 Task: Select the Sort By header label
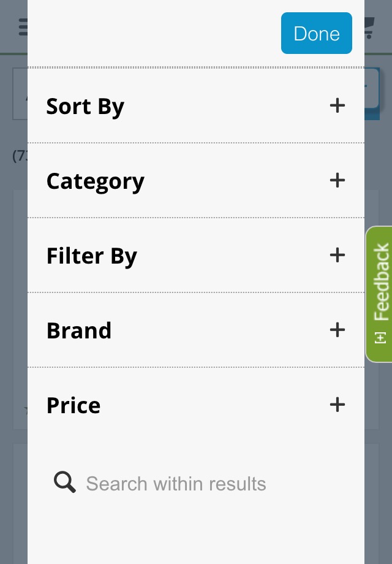tap(85, 105)
